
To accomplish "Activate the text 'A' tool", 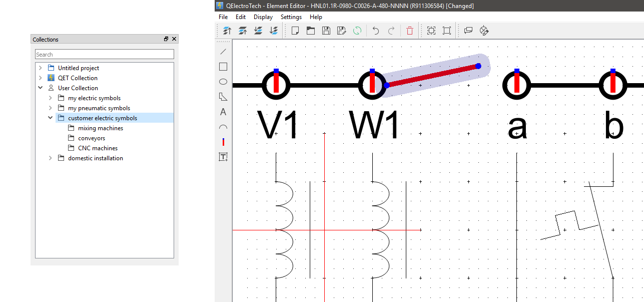I will pos(223,112).
